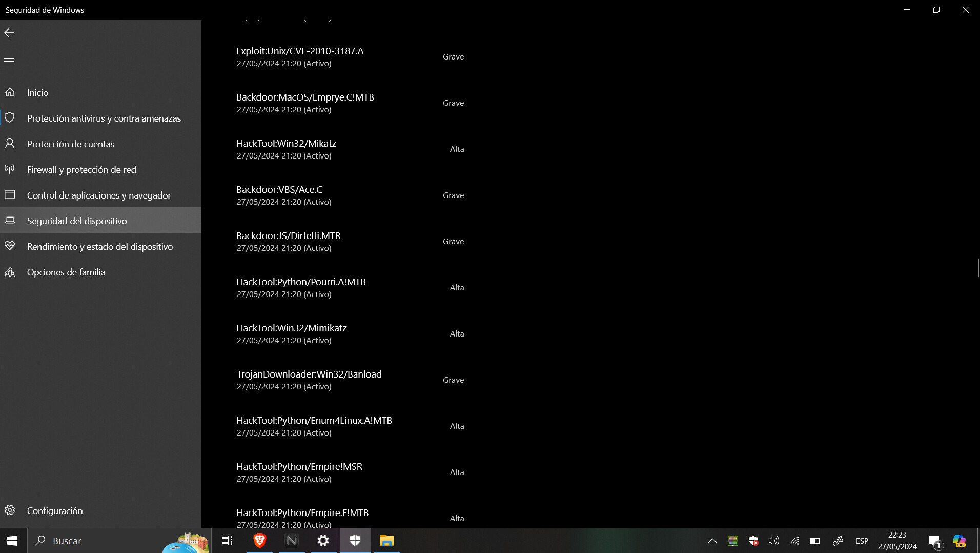Click the Windows Security tray icon with red X
Viewport: 980px width, 553px height.
[x=753, y=541]
